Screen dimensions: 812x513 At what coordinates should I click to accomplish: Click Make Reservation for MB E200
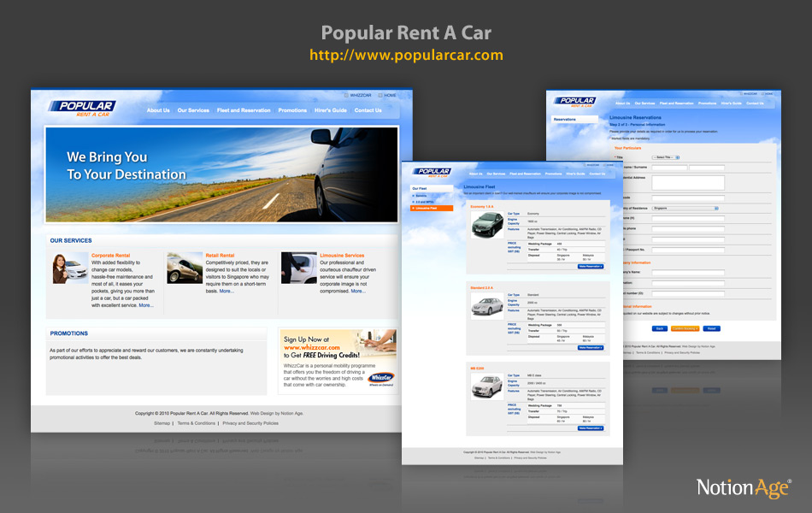591,428
